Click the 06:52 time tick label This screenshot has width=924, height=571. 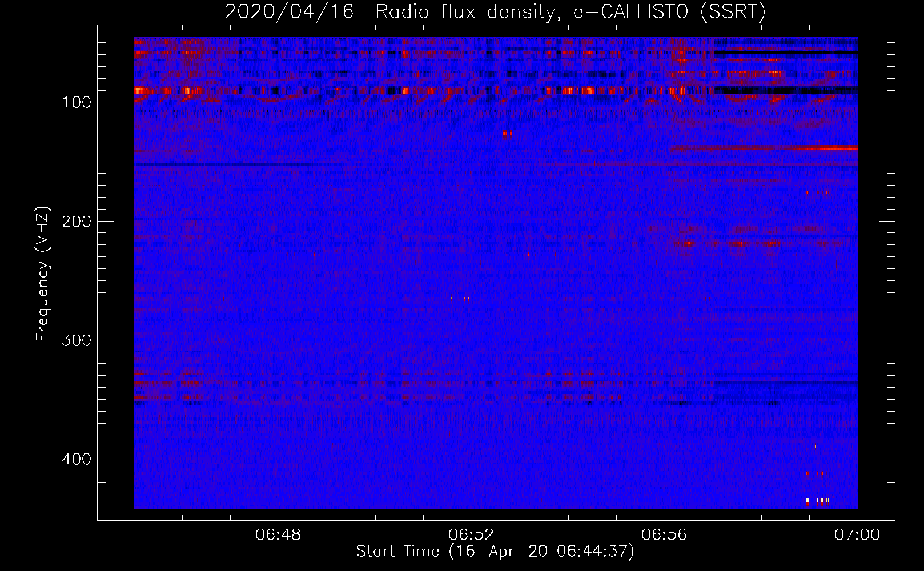[x=472, y=535]
